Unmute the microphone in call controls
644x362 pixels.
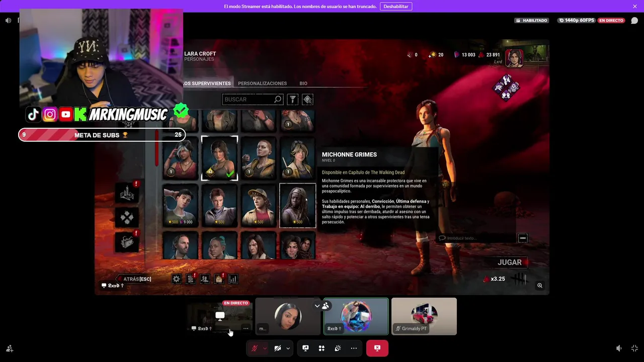click(255, 348)
